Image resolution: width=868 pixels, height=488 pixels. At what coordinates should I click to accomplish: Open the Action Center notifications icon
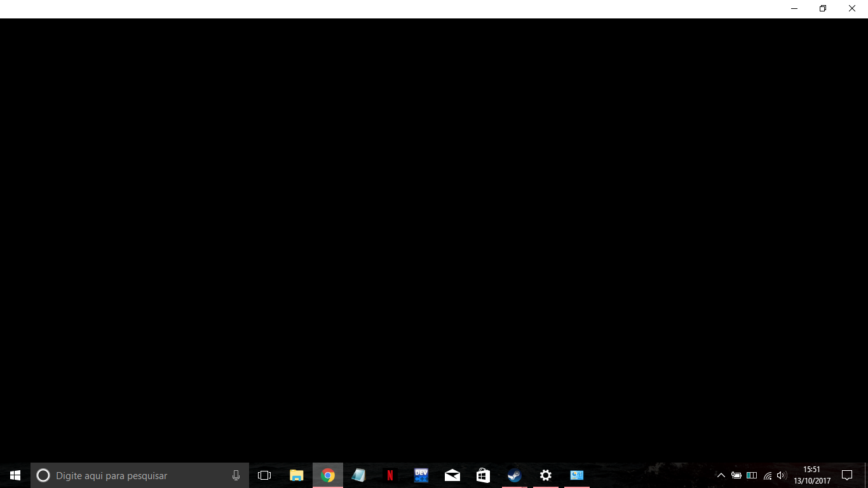coord(847,475)
